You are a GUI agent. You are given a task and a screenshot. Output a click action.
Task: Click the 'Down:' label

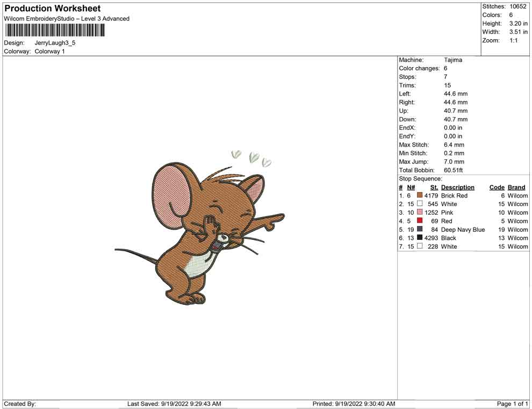click(x=407, y=119)
